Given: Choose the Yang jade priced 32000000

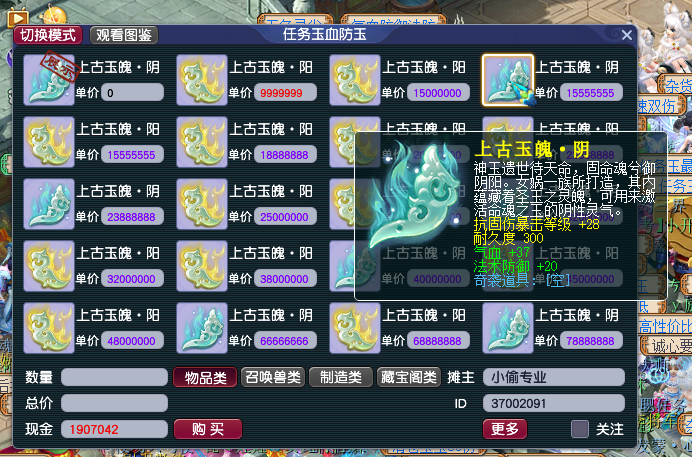Looking at the screenshot, I should point(49,266).
